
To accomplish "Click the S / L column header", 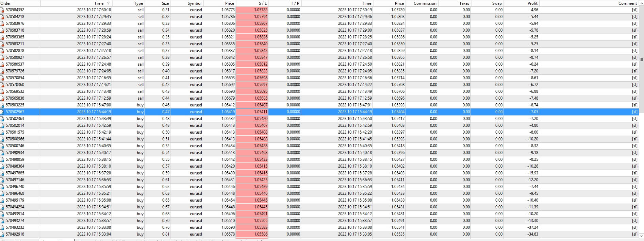I will (252, 3).
